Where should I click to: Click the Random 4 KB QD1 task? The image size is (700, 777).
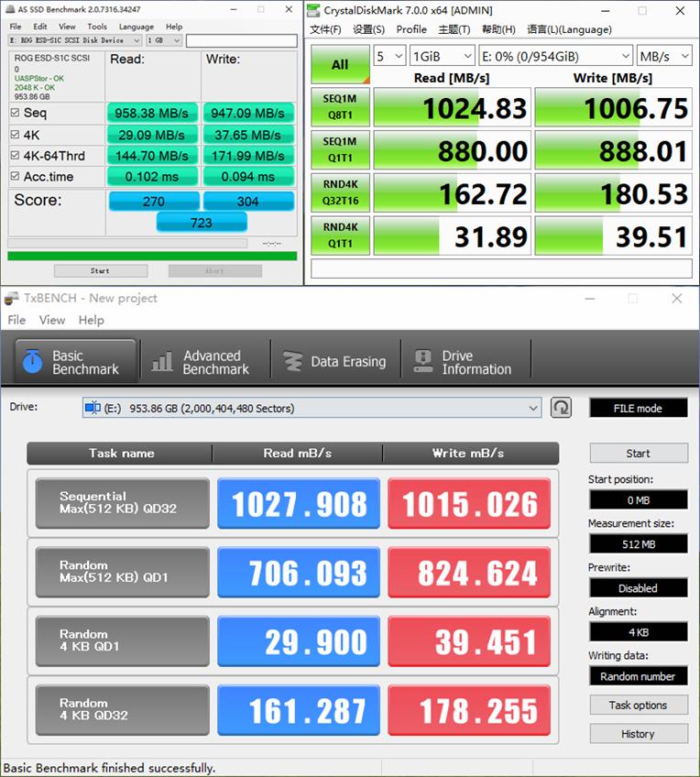point(123,640)
